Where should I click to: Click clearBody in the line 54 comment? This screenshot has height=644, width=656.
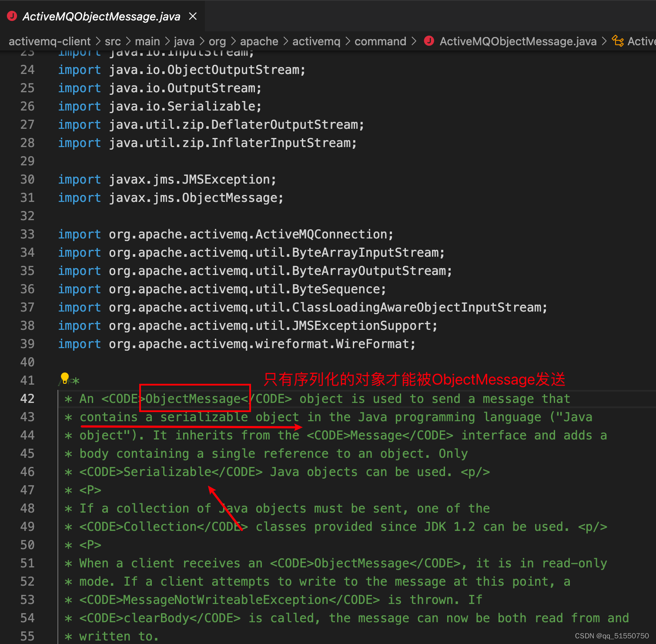point(156,618)
